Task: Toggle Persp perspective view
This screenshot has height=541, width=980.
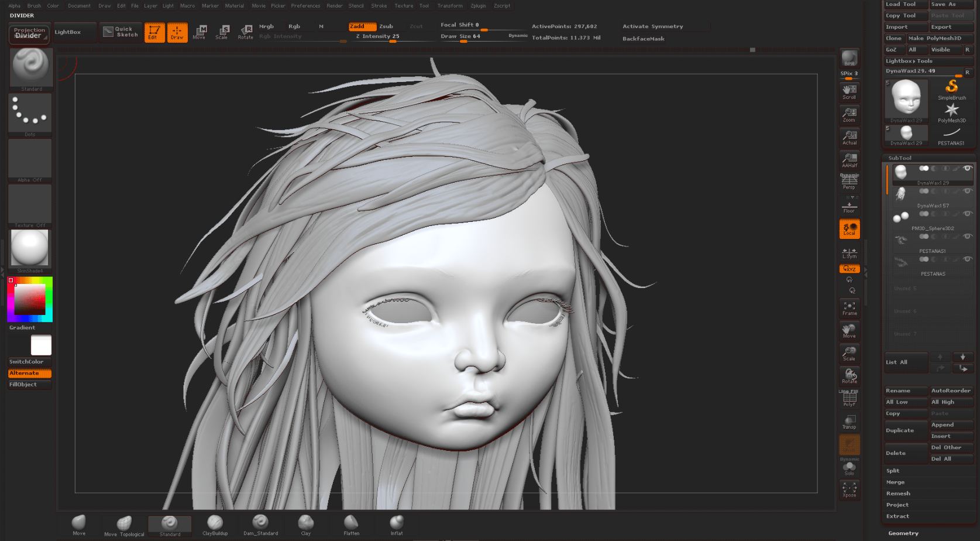Action: [849, 182]
